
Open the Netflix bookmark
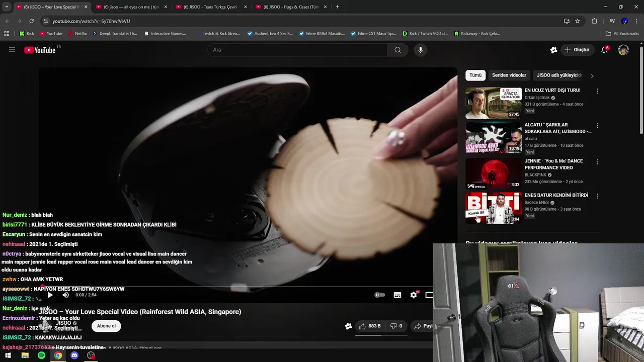click(x=76, y=34)
